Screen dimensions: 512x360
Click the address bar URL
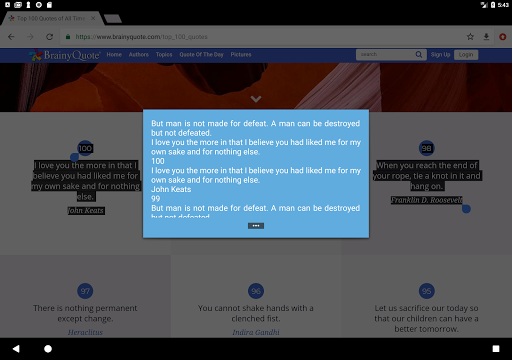[141, 37]
